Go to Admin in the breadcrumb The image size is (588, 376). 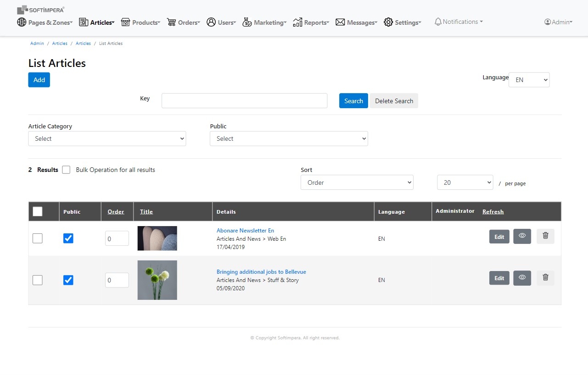pyautogui.click(x=37, y=44)
